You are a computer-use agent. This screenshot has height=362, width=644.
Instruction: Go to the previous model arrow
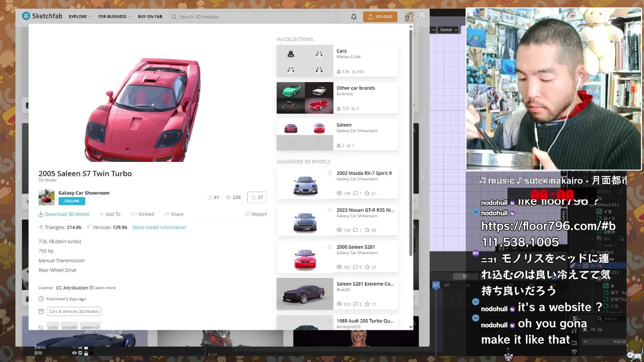click(19, 176)
